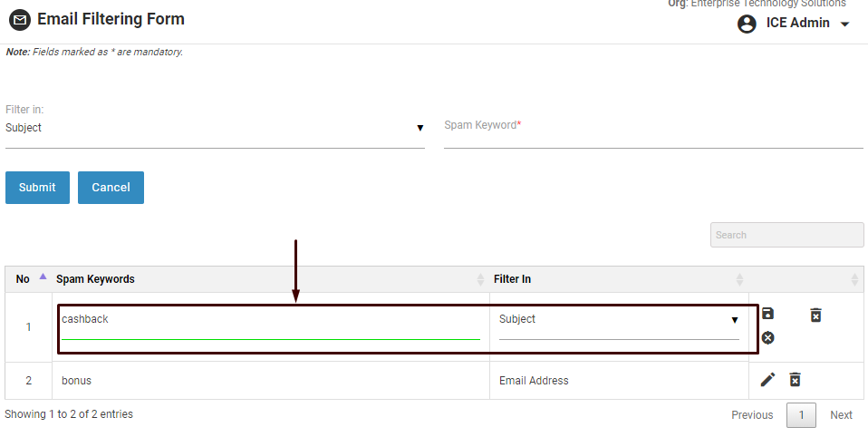Delete the cashback keyword row
This screenshot has width=868, height=437.
(815, 315)
